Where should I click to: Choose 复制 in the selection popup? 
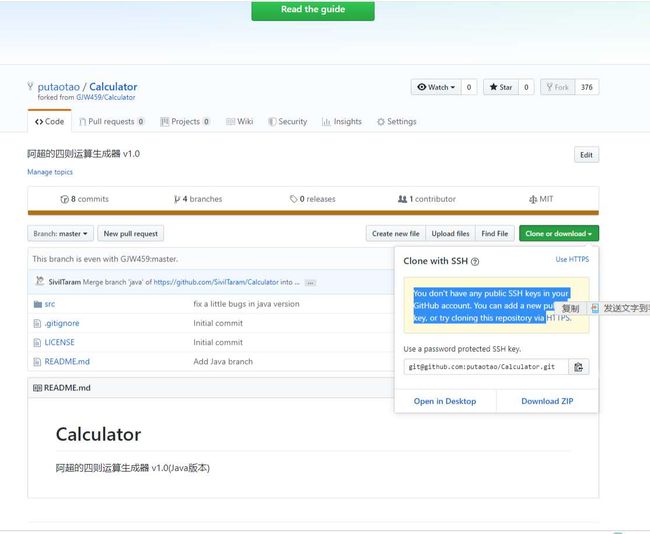[570, 308]
